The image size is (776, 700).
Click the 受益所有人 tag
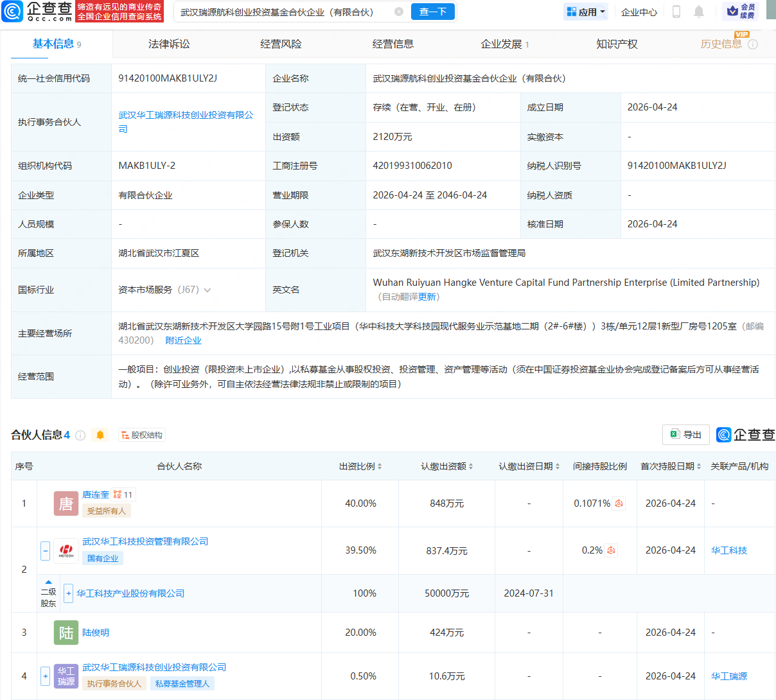coord(107,511)
